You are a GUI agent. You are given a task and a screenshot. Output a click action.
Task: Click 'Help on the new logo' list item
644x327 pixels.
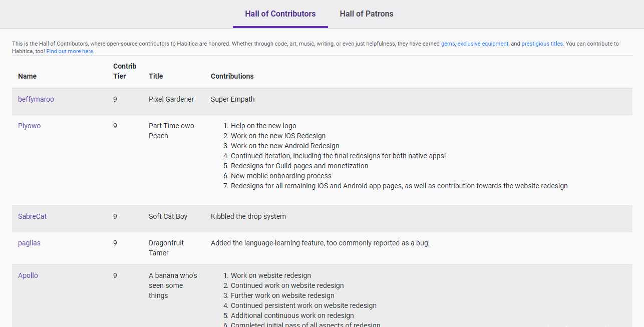[x=263, y=126]
